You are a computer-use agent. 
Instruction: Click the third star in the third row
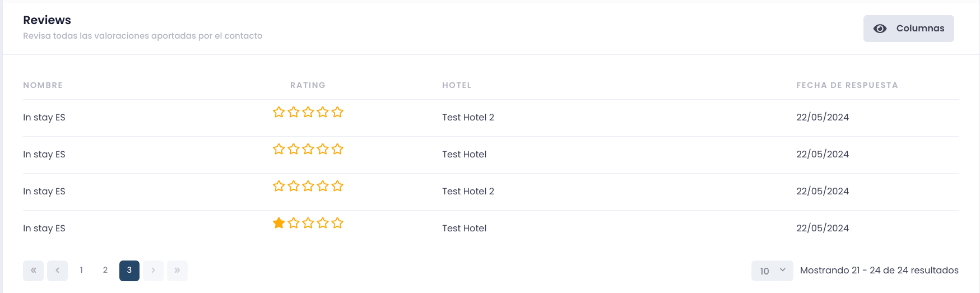tap(308, 186)
